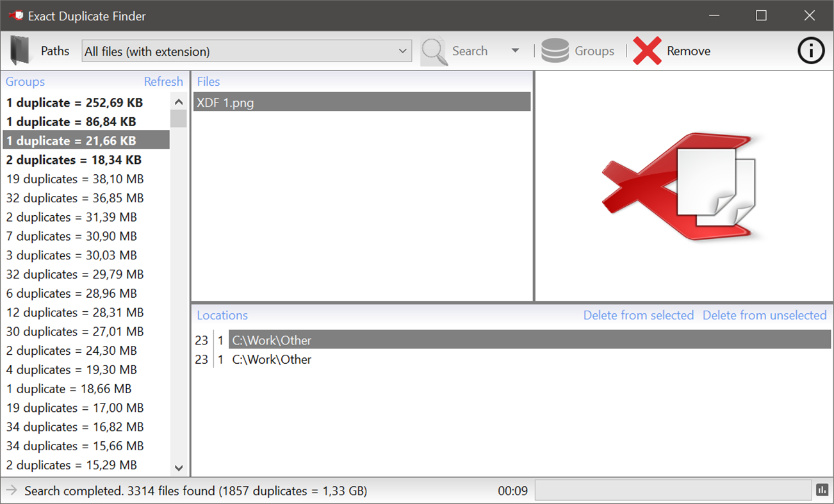The image size is (834, 504).
Task: Open the Groups database icon
Action: click(x=555, y=51)
